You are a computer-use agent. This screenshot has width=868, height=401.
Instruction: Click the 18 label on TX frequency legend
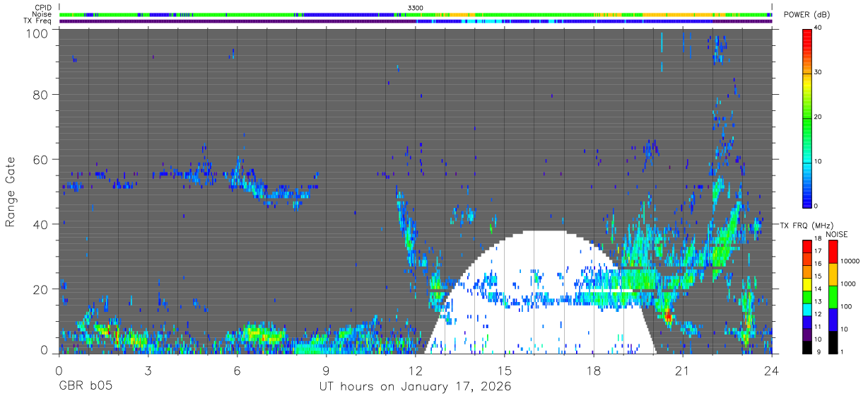coord(817,240)
